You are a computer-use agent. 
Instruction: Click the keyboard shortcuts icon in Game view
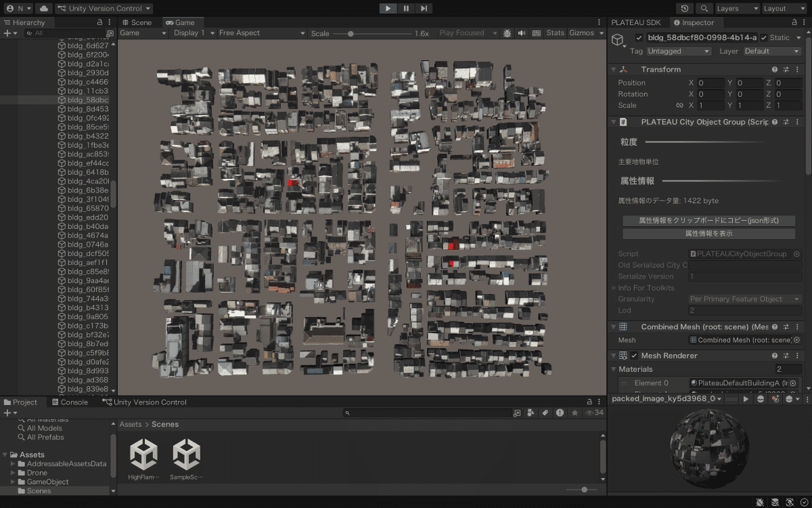(x=537, y=33)
